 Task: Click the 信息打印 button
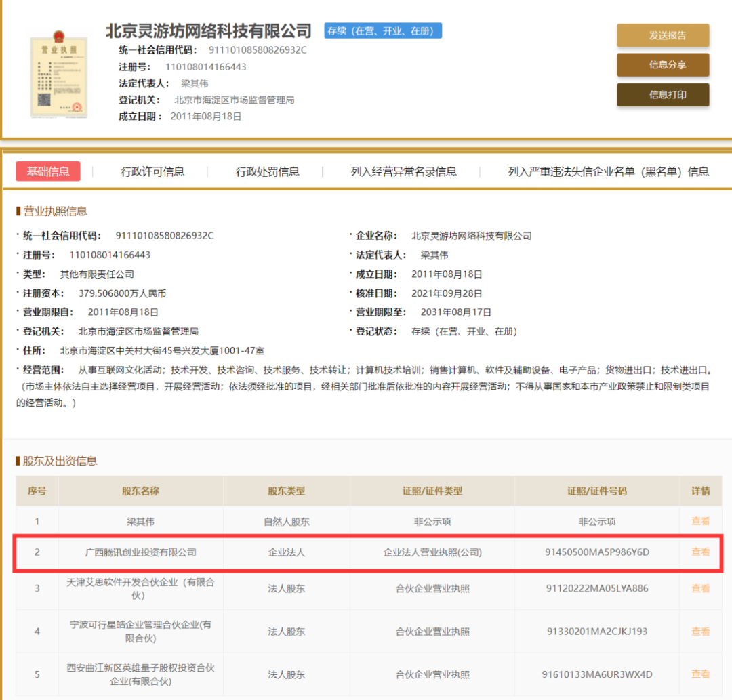(x=663, y=95)
